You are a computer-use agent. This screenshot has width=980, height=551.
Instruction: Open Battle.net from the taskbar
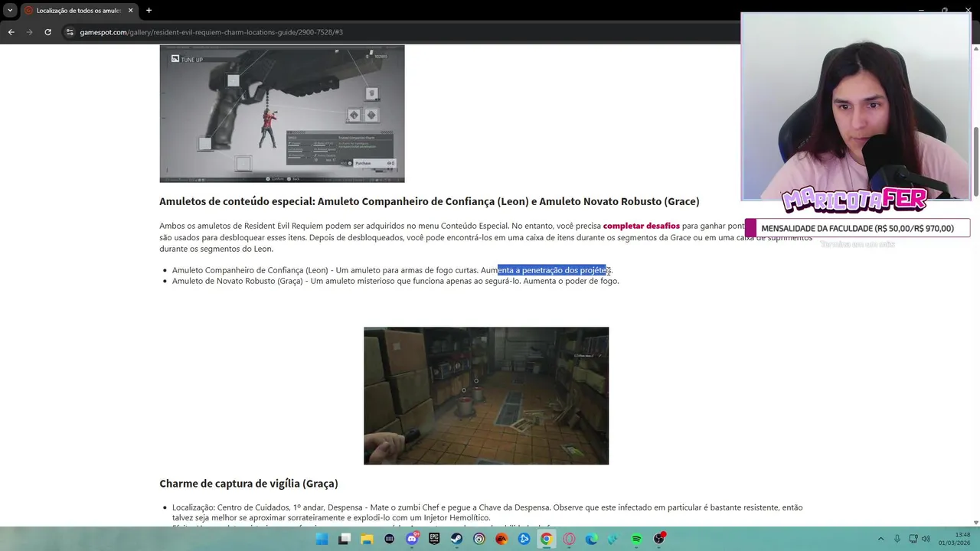click(x=524, y=539)
